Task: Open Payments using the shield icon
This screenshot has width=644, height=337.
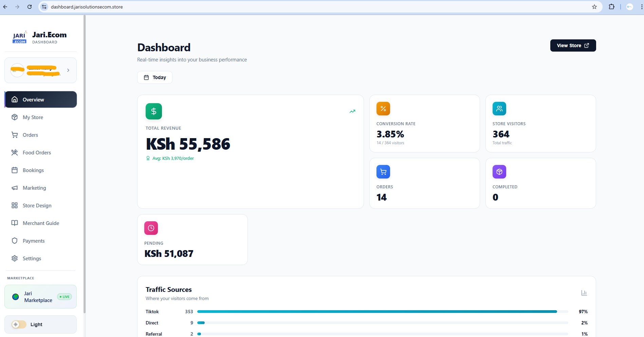Action: click(15, 241)
